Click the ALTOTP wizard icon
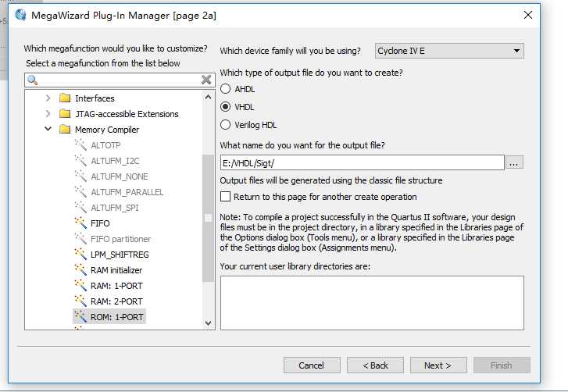The height and width of the screenshot is (392, 568). click(x=80, y=145)
